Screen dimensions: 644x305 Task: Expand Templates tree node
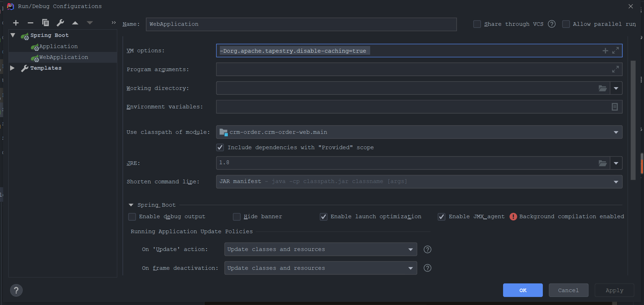(13, 68)
